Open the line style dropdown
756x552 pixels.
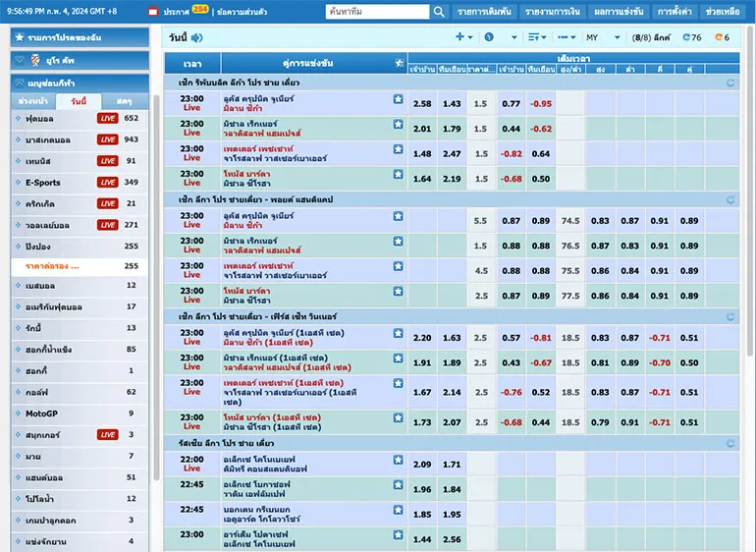(567, 37)
